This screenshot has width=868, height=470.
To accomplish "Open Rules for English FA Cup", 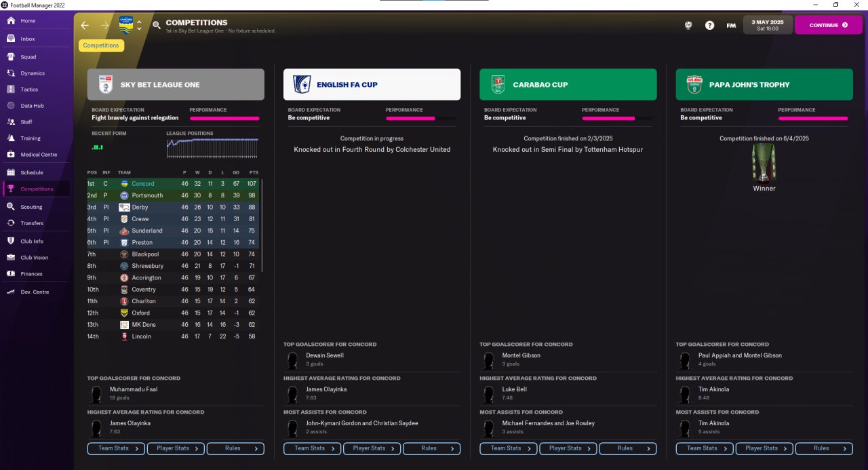I will point(431,448).
